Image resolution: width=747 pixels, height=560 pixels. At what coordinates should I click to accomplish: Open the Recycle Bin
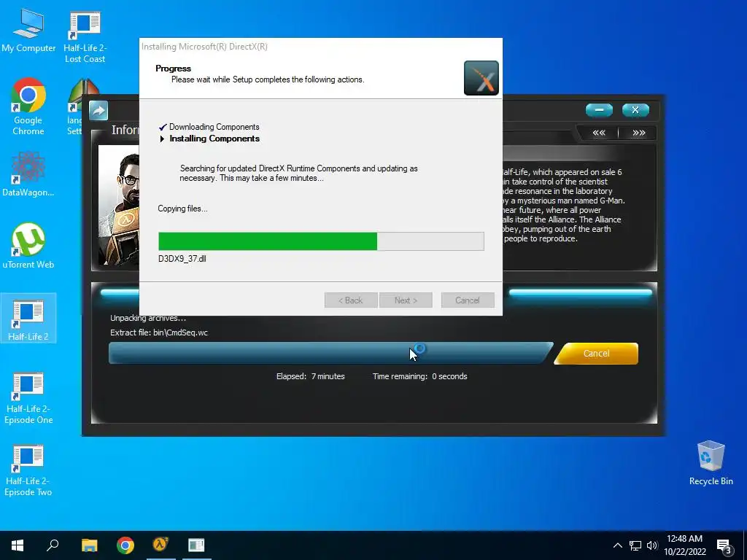tap(711, 463)
